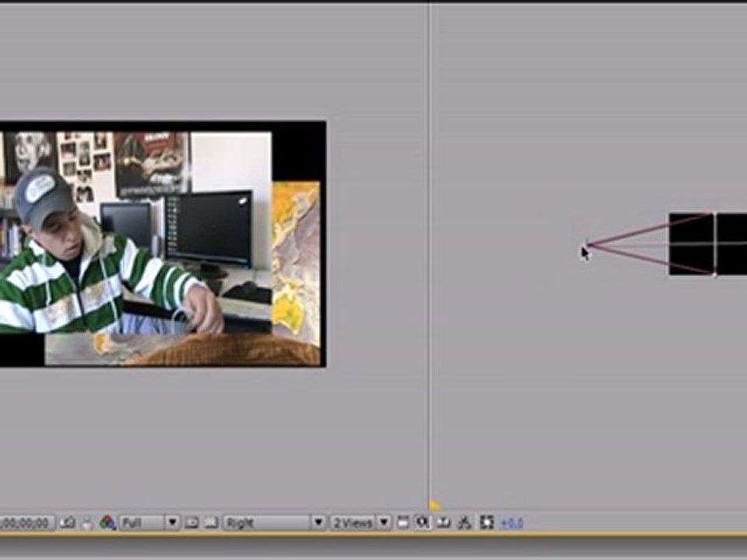Viewport: 747px width, 560px height.
Task: Toggle pixel aspect ratio correction icon
Action: [x=403, y=523]
